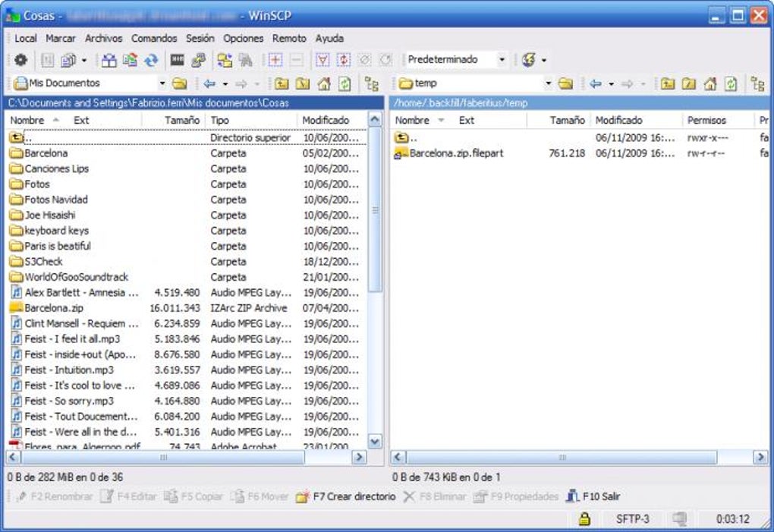This screenshot has width=774, height=532.
Task: Open the session globe dropdown arrow
Action: (543, 60)
